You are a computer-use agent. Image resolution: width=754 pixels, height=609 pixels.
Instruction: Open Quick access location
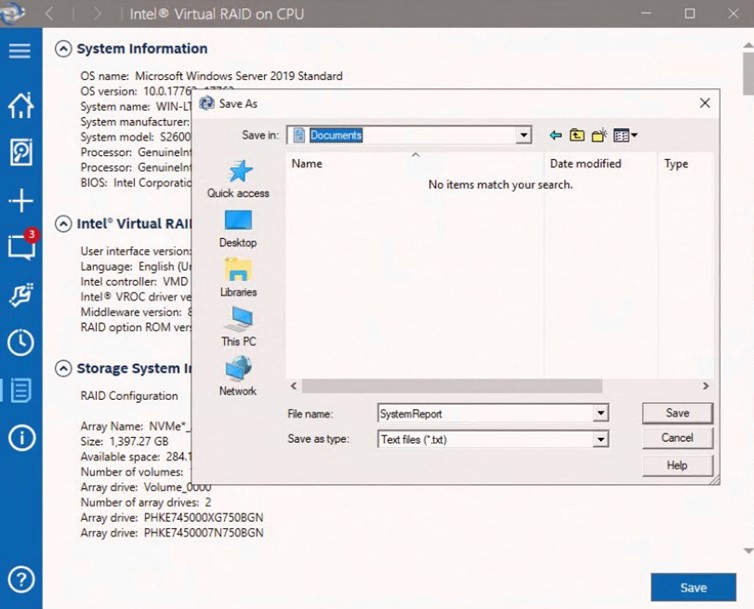[238, 179]
